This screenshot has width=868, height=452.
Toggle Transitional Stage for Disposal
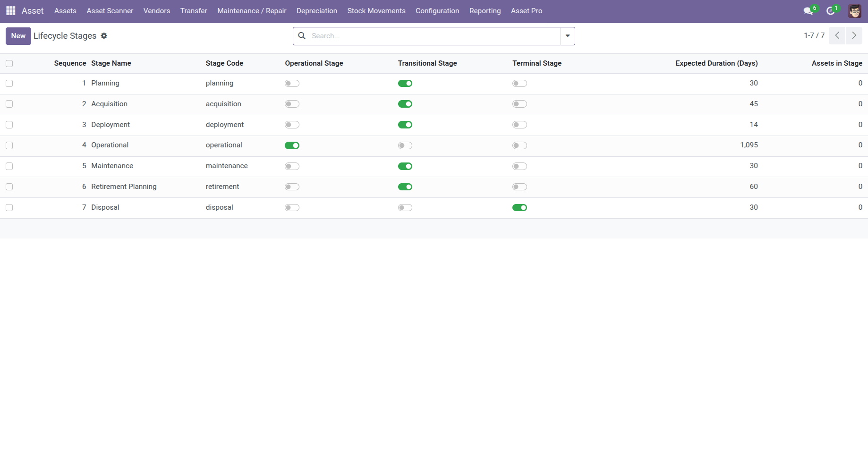[x=405, y=207]
